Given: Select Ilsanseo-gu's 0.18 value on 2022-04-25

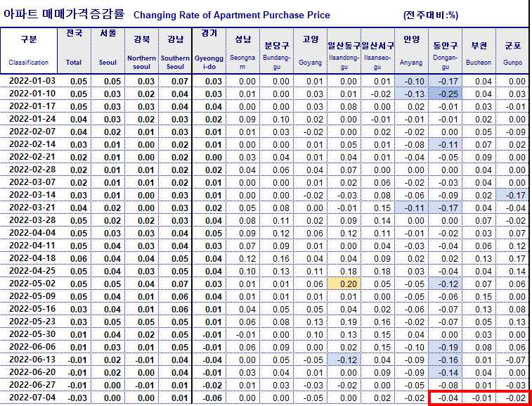Looking at the screenshot, I should pos(377,272).
